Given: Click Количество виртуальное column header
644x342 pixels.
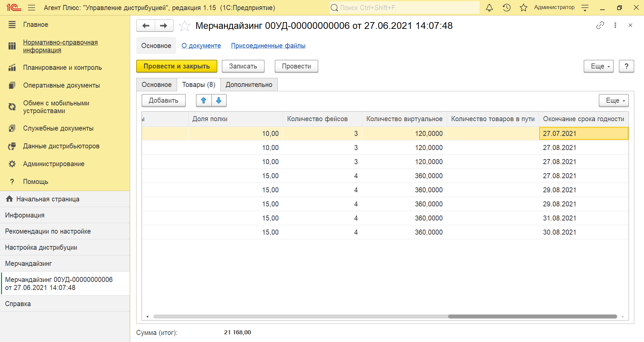Looking at the screenshot, I should click(405, 119).
